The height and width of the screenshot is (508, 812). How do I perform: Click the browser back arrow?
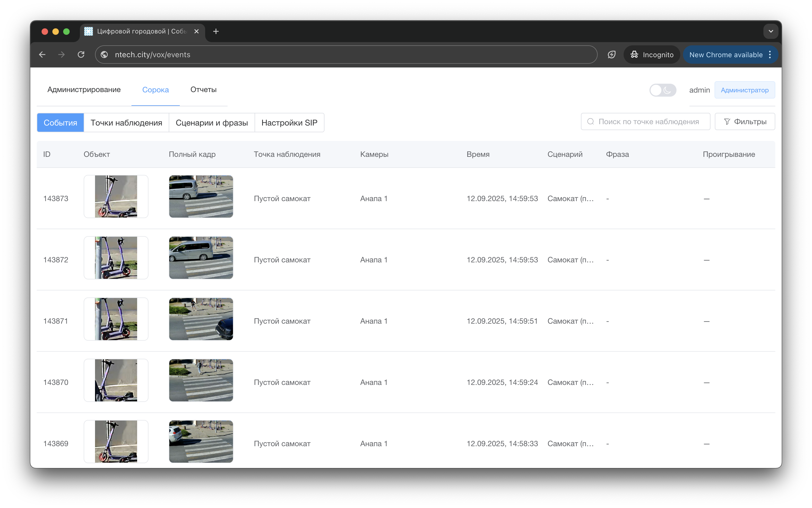pyautogui.click(x=42, y=55)
